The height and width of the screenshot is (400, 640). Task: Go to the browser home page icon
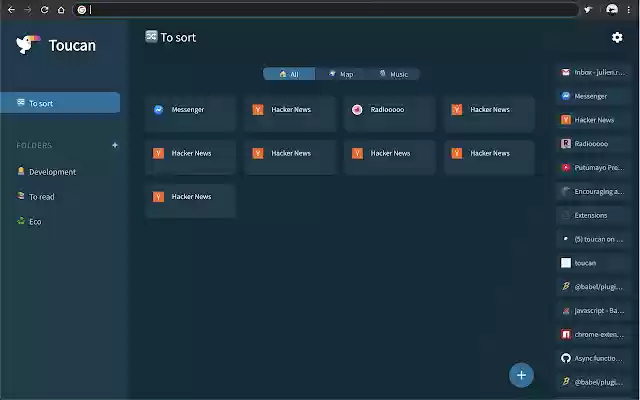(x=61, y=10)
